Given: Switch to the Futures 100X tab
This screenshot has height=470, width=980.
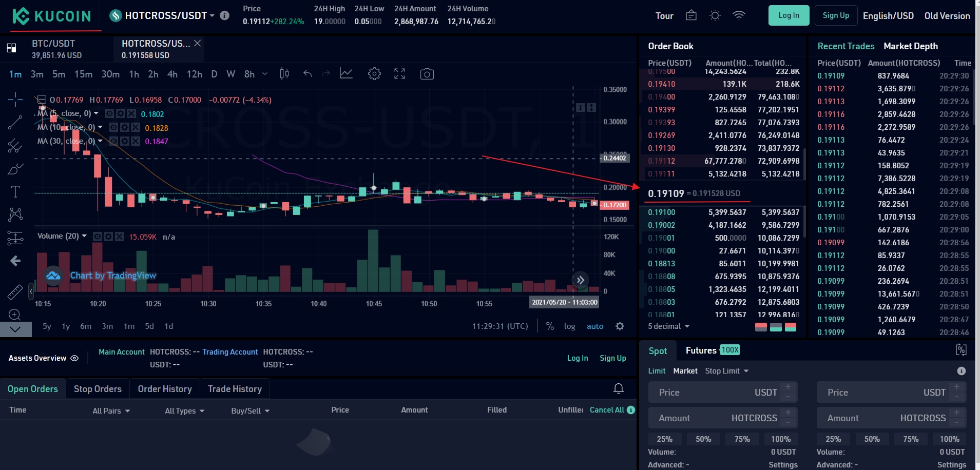Looking at the screenshot, I should pyautogui.click(x=713, y=350).
